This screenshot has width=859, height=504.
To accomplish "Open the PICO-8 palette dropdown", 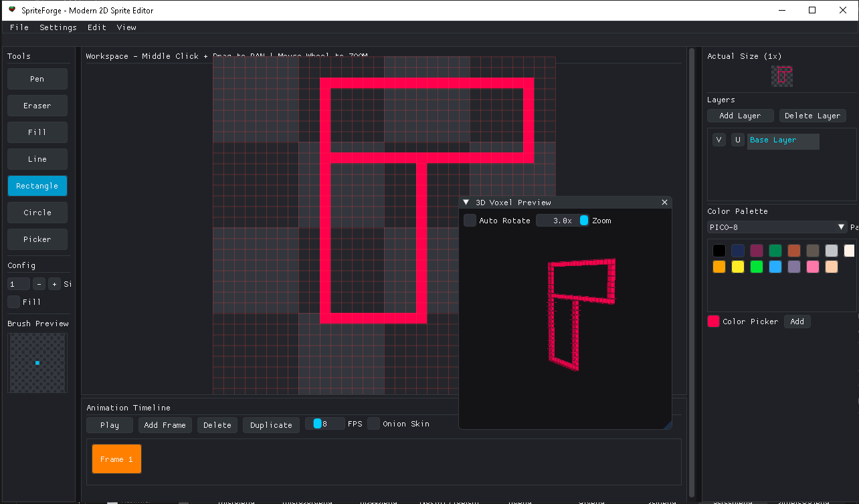I will tap(777, 227).
